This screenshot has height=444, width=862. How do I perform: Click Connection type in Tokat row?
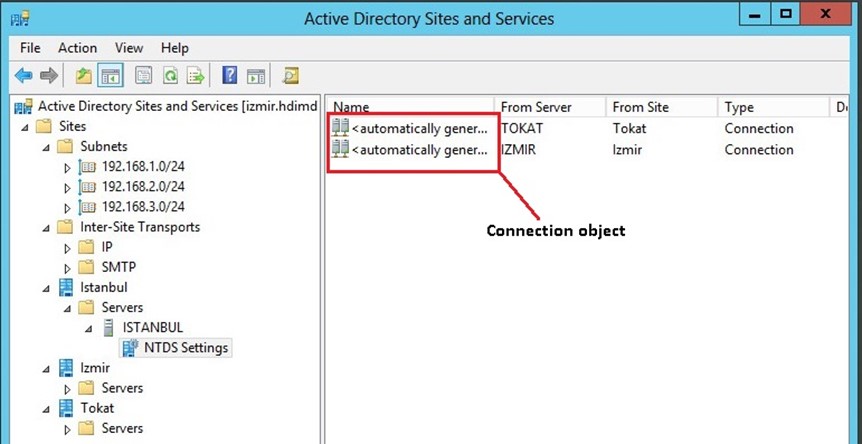[759, 129]
